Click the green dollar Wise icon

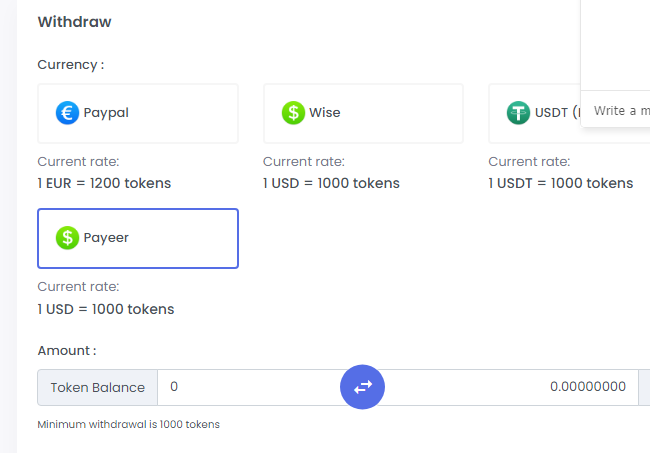point(293,113)
